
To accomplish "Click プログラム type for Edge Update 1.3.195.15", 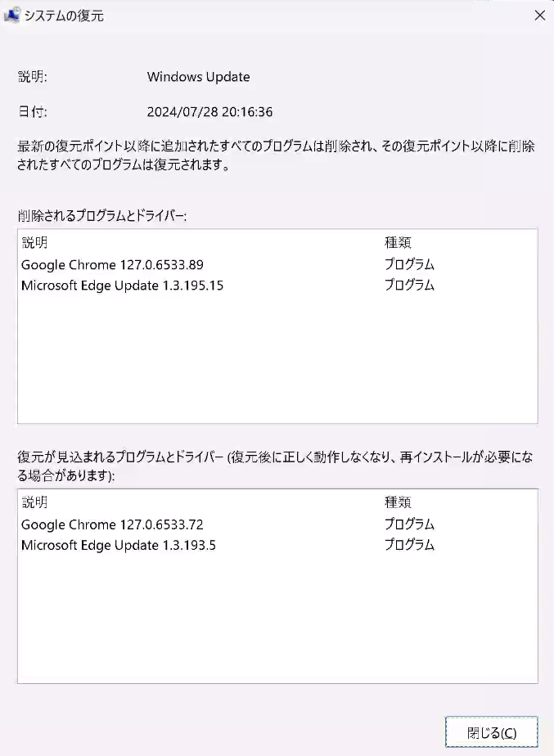I will click(409, 286).
